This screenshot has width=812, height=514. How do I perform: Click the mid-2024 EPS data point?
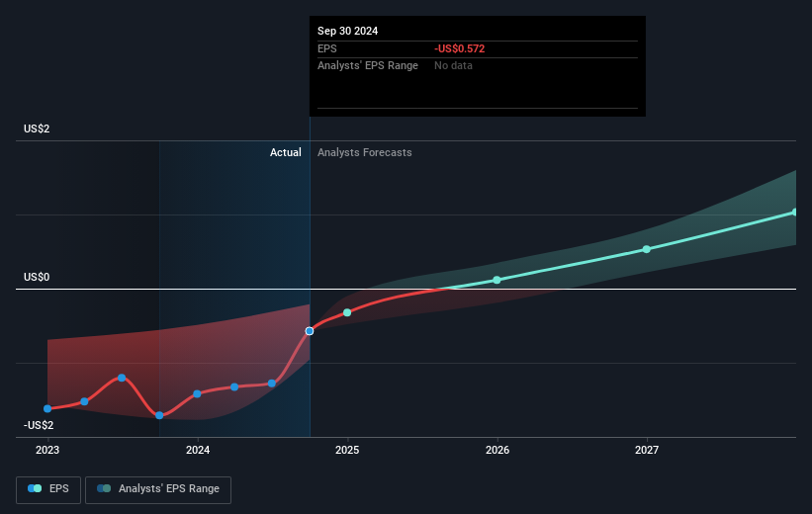coord(272,384)
